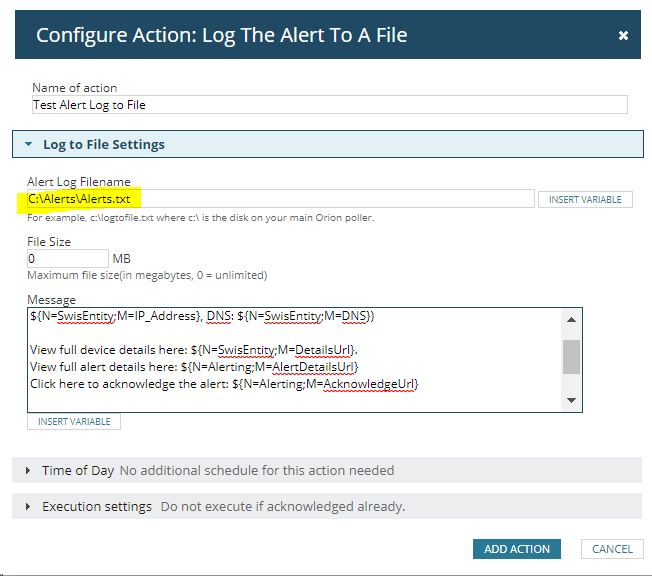The image size is (652, 576).
Task: Insert variable into the Alert Log Filename
Action: tap(585, 200)
